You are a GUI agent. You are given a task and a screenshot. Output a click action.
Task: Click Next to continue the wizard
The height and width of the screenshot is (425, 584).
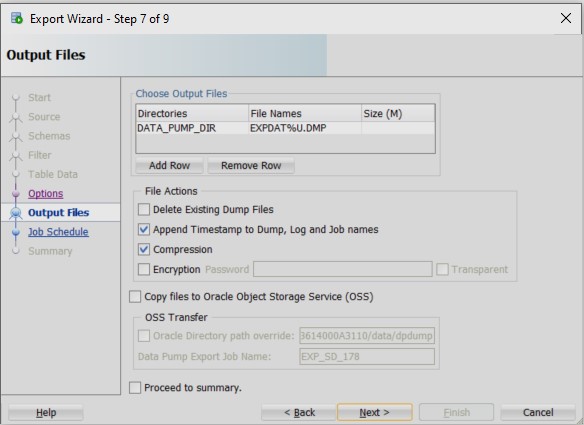click(x=374, y=412)
